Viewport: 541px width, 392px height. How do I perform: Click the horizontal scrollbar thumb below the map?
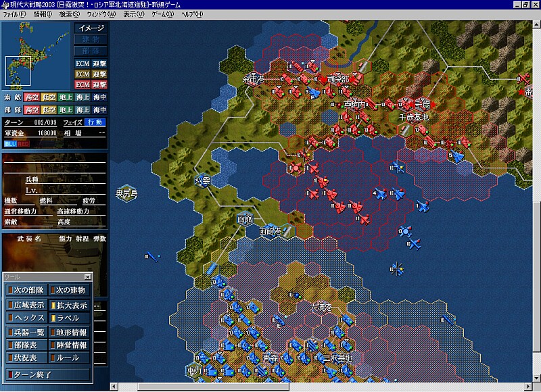pos(214,387)
